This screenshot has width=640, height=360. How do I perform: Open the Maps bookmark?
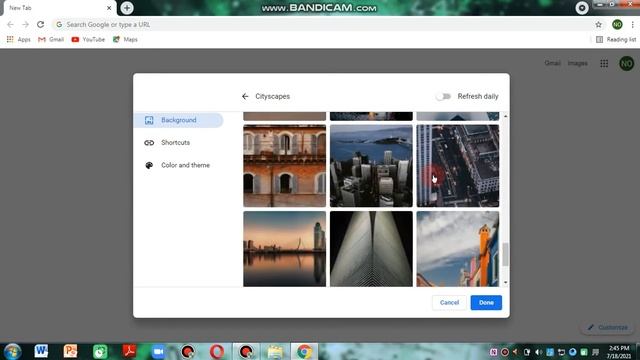(x=125, y=40)
